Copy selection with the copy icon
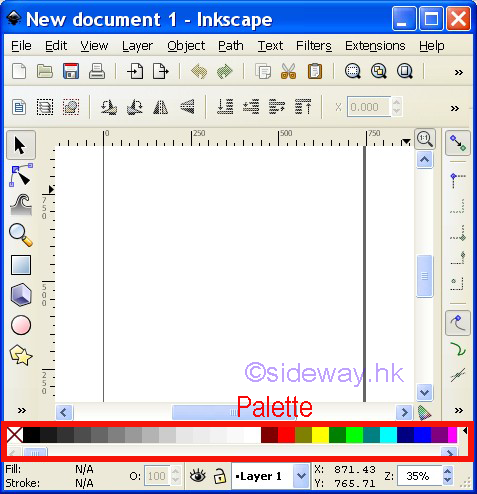The image size is (477, 494). point(263,71)
